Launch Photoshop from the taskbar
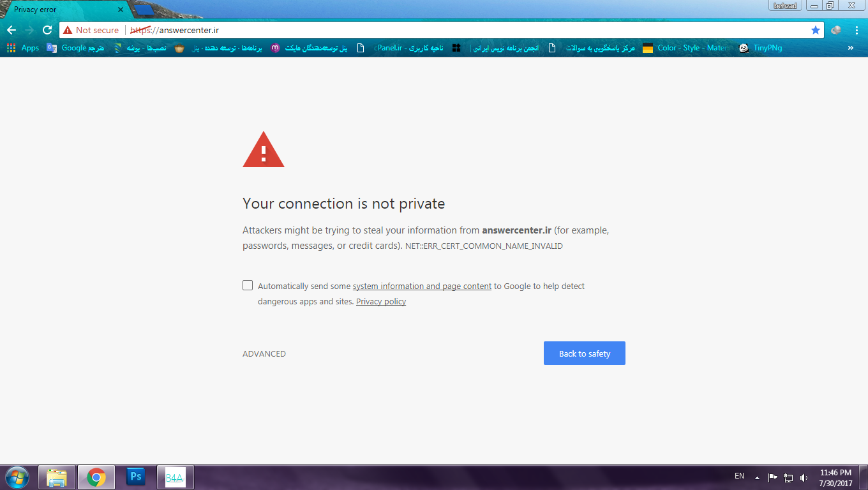868x490 pixels. 135,477
